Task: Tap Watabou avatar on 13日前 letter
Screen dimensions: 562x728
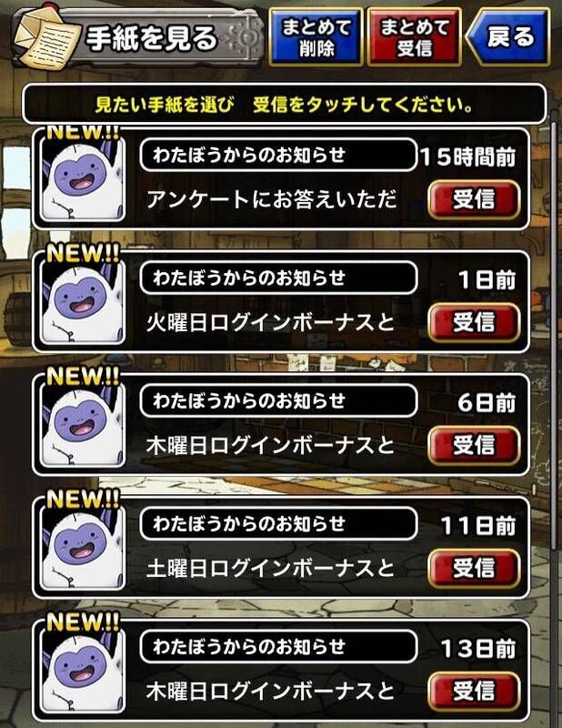Action: point(83,671)
